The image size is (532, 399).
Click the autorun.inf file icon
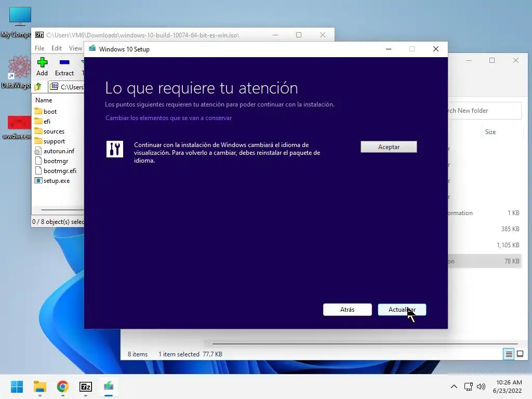coord(38,151)
